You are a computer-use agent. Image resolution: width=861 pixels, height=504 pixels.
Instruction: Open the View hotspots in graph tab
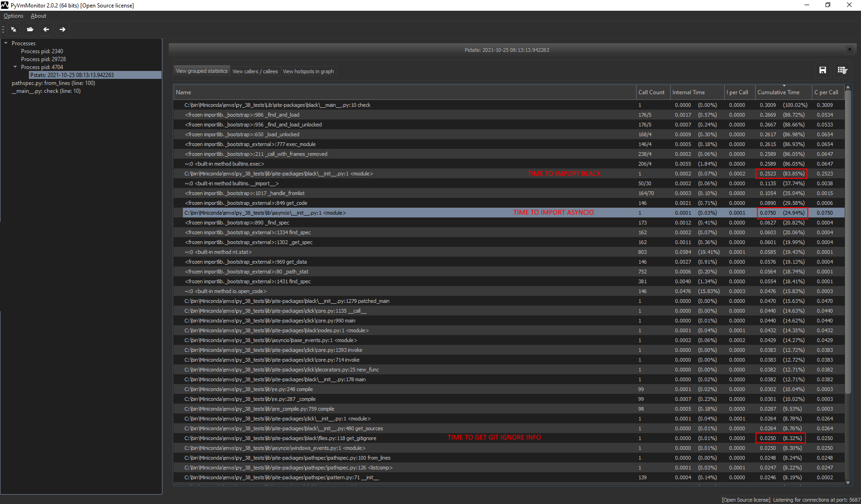[x=308, y=71]
